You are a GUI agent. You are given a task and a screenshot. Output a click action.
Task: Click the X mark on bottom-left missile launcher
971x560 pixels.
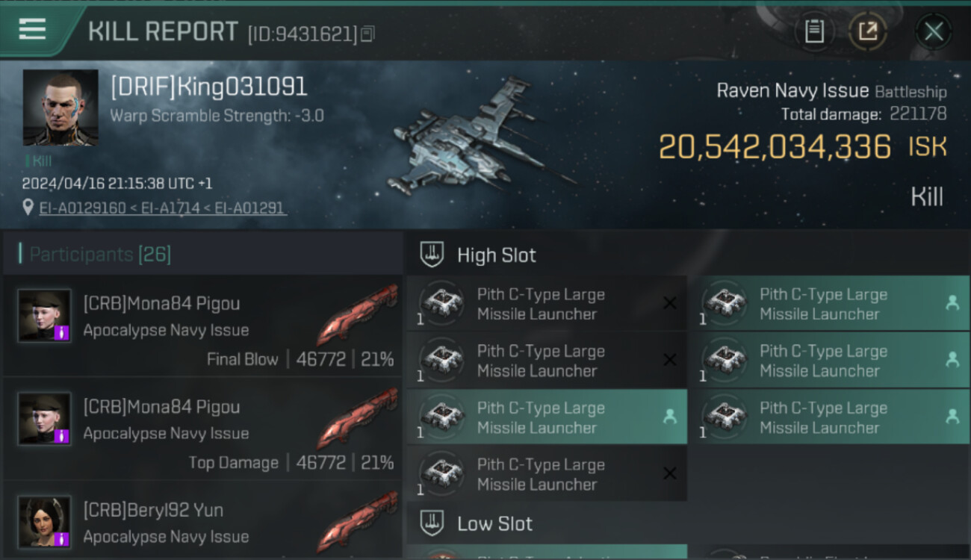(x=670, y=473)
